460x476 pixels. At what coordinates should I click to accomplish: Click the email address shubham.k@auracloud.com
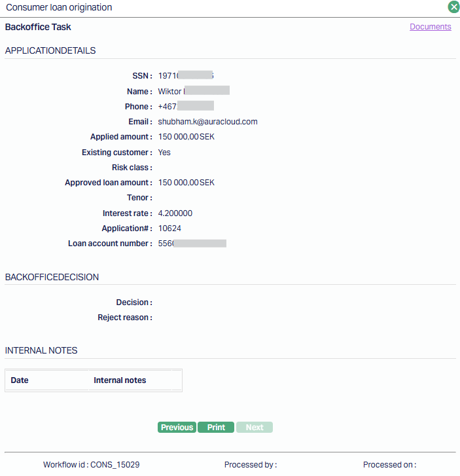click(207, 122)
